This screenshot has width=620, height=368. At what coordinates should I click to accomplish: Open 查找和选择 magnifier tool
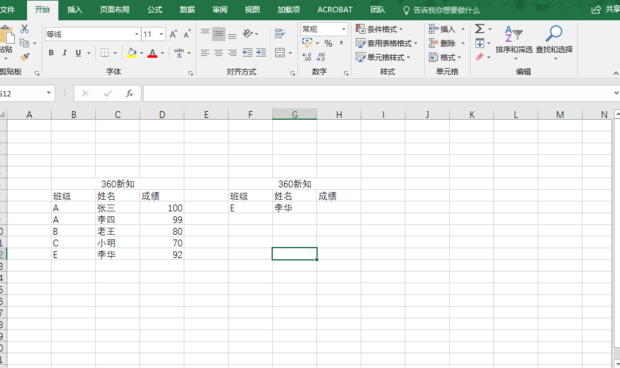coord(554,43)
